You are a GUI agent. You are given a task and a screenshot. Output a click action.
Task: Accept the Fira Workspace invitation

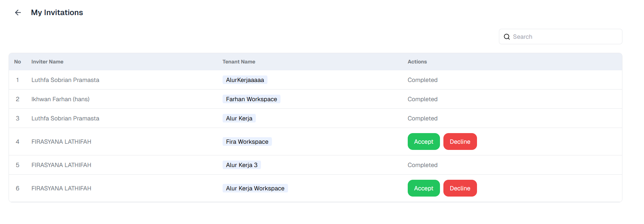point(424,141)
